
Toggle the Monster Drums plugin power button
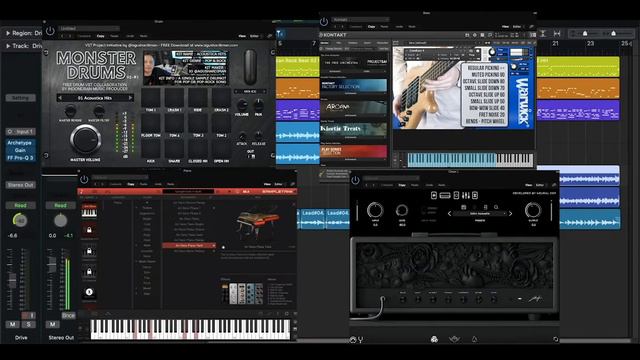click(x=50, y=31)
